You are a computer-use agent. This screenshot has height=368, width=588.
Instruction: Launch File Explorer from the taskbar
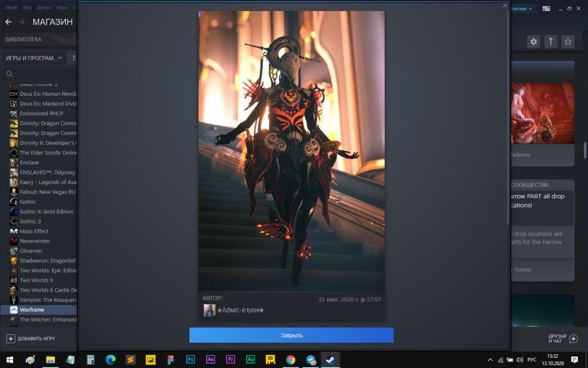point(50,360)
